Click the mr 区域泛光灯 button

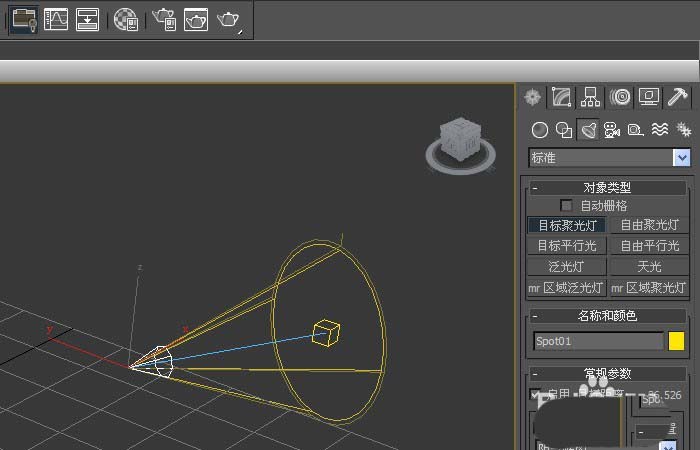click(567, 288)
